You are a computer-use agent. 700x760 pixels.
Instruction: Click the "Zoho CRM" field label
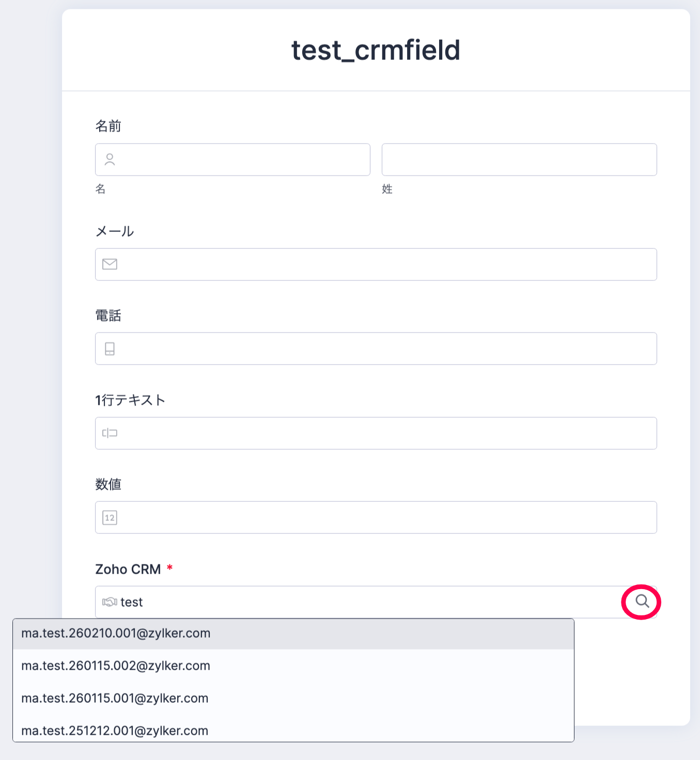point(128,569)
